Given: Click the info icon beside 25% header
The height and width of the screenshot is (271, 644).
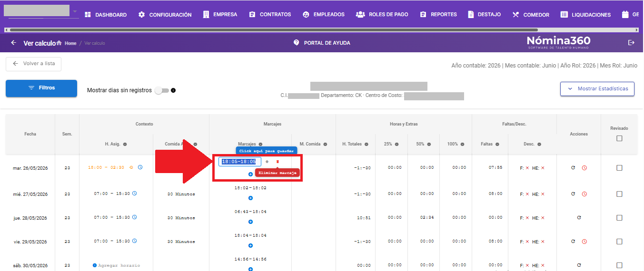Looking at the screenshot, I should point(396,144).
